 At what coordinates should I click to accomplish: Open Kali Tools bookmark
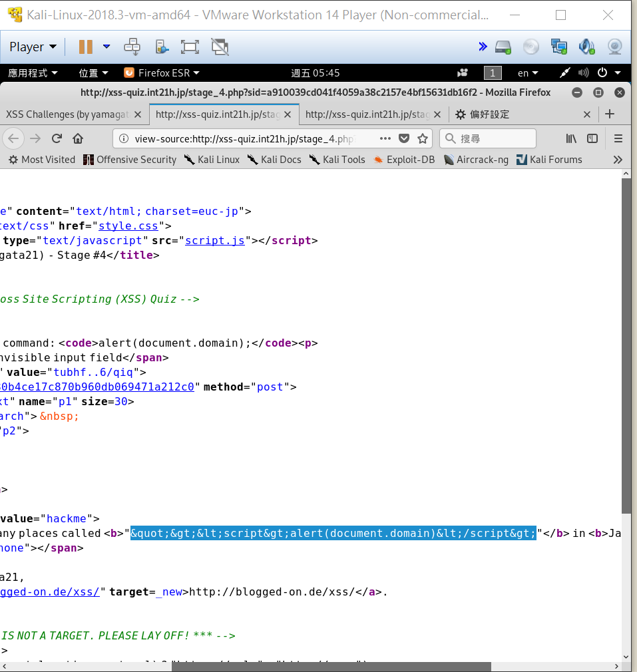click(337, 160)
